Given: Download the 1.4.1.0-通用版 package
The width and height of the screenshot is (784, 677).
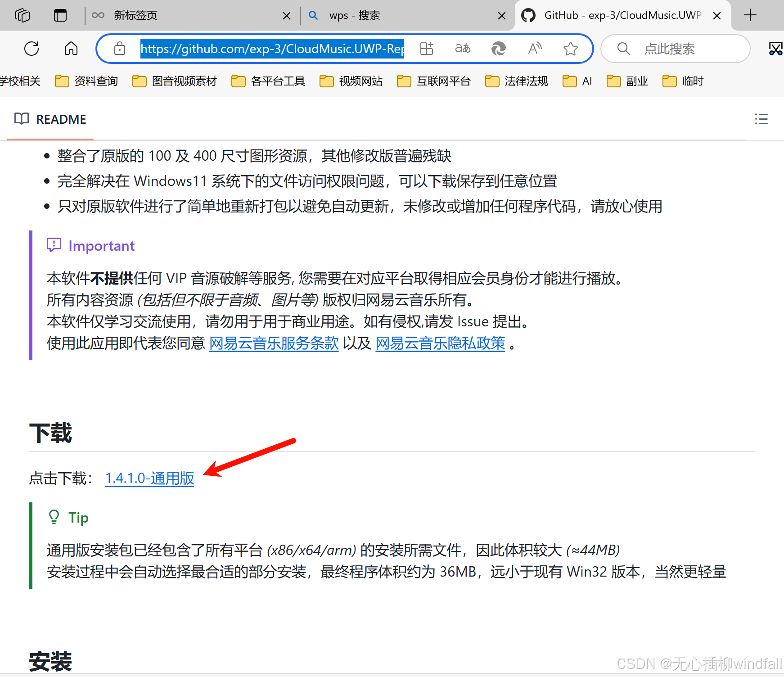Looking at the screenshot, I should tap(149, 478).
